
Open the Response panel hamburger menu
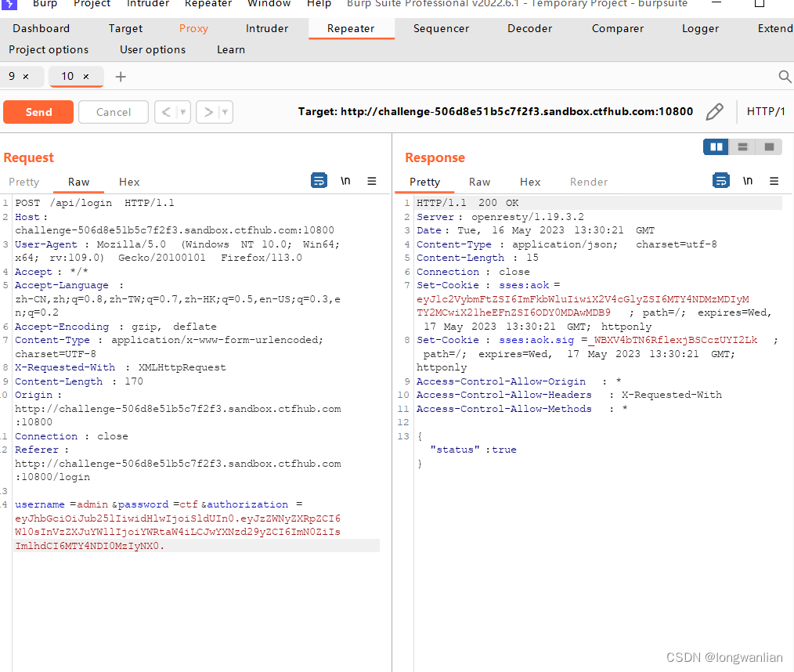coord(774,180)
